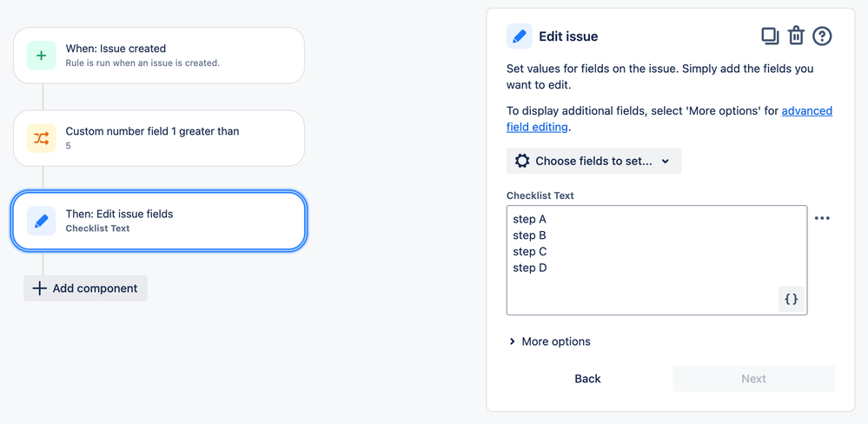This screenshot has height=424, width=868.
Task: Click the Add component button
Action: click(x=85, y=288)
